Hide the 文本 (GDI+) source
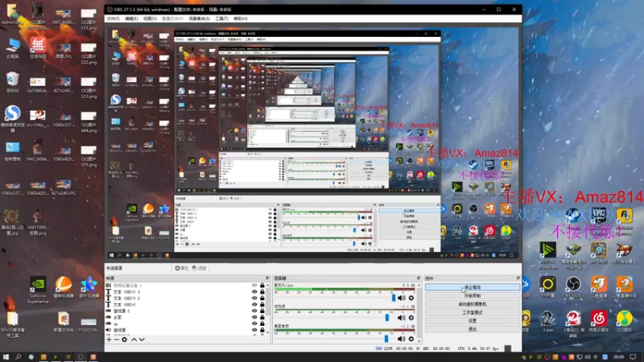The width and height of the screenshot is (644, 362). pos(254,305)
